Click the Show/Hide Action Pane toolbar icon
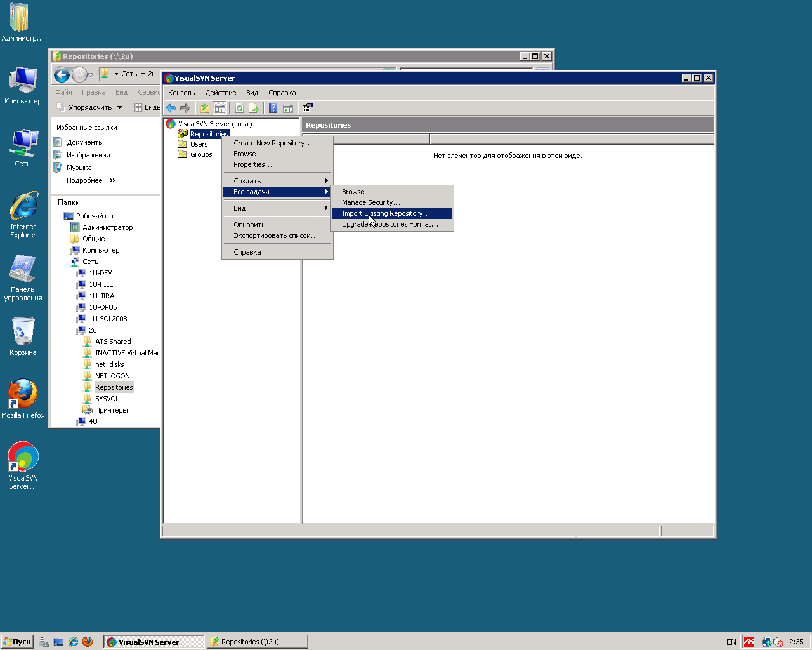 pyautogui.click(x=288, y=108)
